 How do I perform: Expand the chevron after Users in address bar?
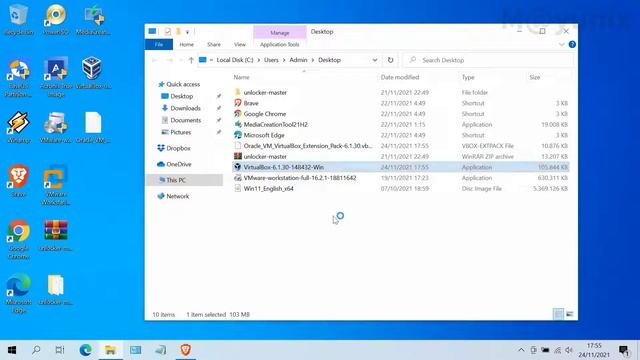(284, 60)
